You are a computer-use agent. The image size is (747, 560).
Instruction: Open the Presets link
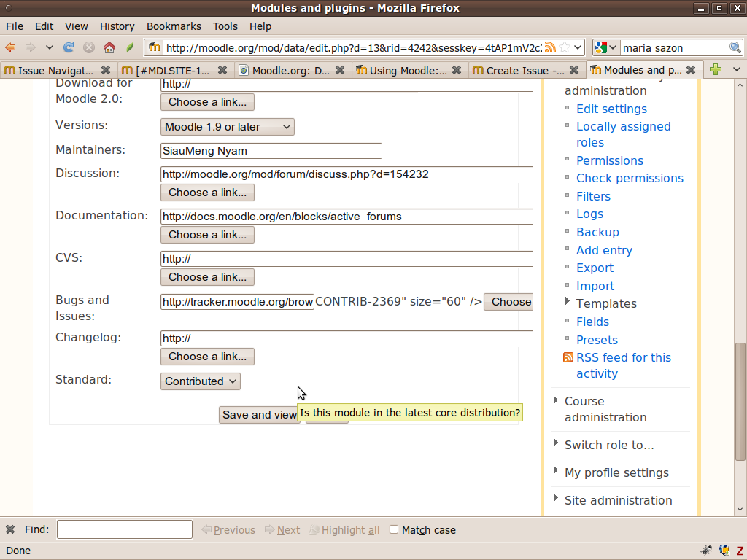pyautogui.click(x=597, y=340)
